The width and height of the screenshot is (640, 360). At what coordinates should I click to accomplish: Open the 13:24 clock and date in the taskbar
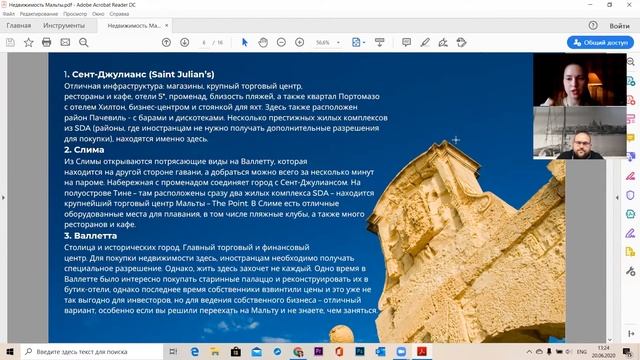pyautogui.click(x=603, y=351)
